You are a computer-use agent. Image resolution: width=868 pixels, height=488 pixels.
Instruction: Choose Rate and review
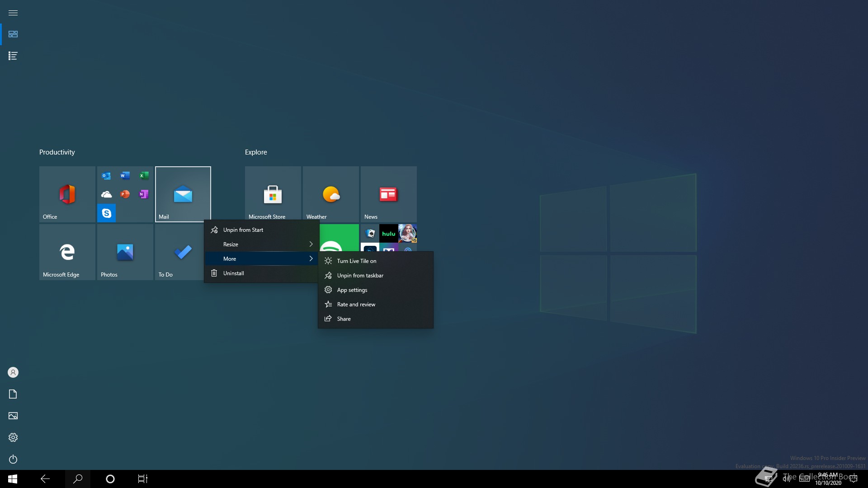click(x=376, y=305)
